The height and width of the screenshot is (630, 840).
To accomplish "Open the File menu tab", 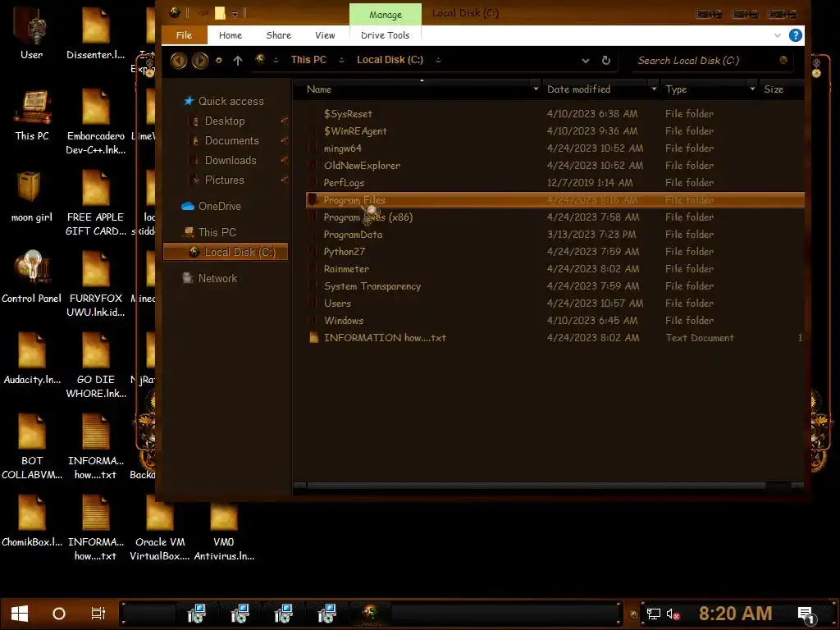I will 185,35.
